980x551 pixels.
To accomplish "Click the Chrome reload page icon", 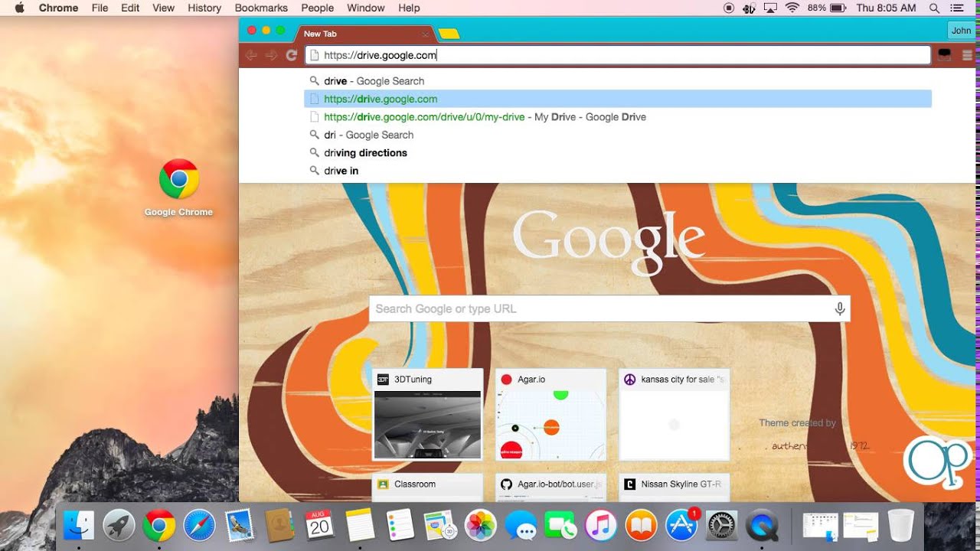I will (x=291, y=55).
